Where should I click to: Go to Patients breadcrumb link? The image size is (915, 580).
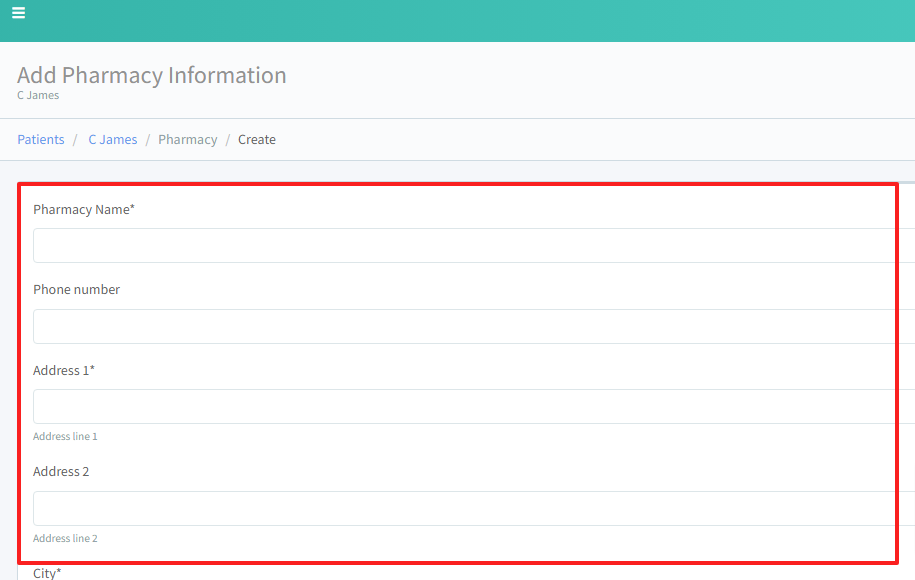41,140
